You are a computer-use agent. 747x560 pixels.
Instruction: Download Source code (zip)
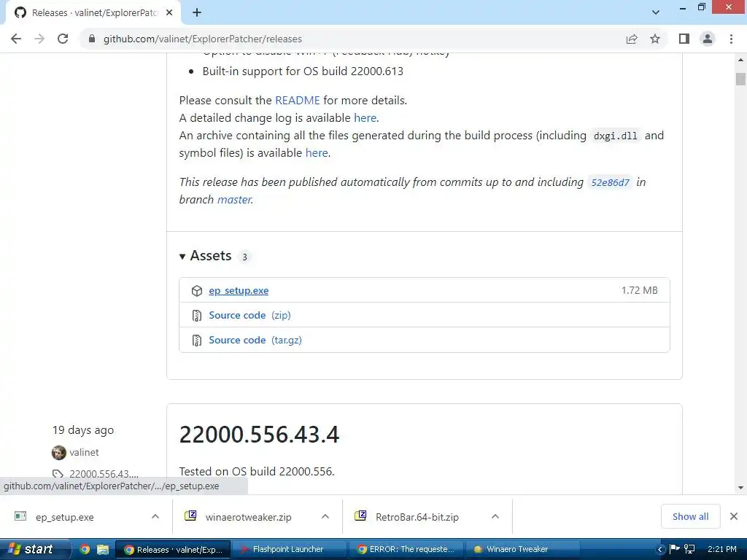[x=249, y=315]
